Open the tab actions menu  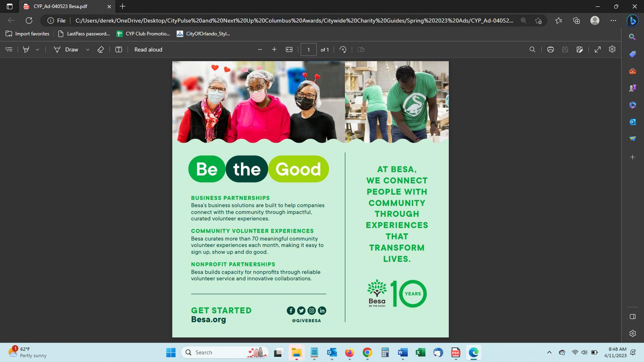[x=9, y=6]
